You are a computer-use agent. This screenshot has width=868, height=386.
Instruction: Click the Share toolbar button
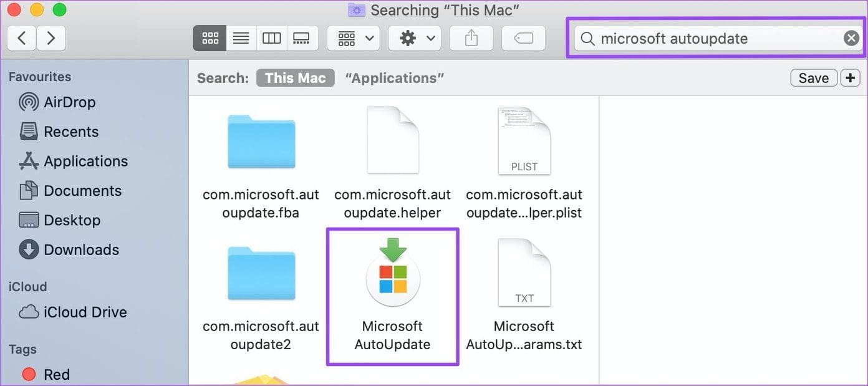(471, 38)
